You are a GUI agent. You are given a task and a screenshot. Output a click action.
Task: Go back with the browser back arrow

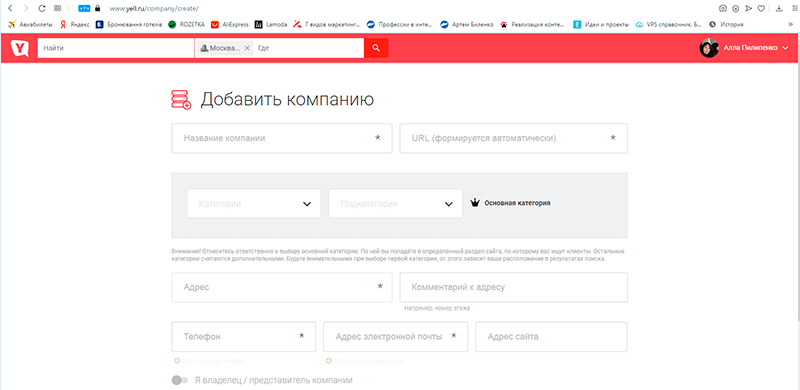click(x=10, y=8)
